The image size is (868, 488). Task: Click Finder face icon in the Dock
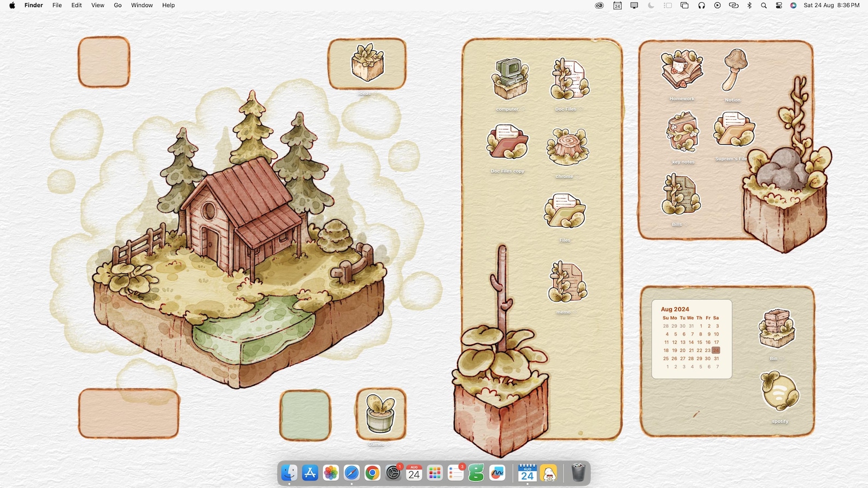(x=289, y=473)
